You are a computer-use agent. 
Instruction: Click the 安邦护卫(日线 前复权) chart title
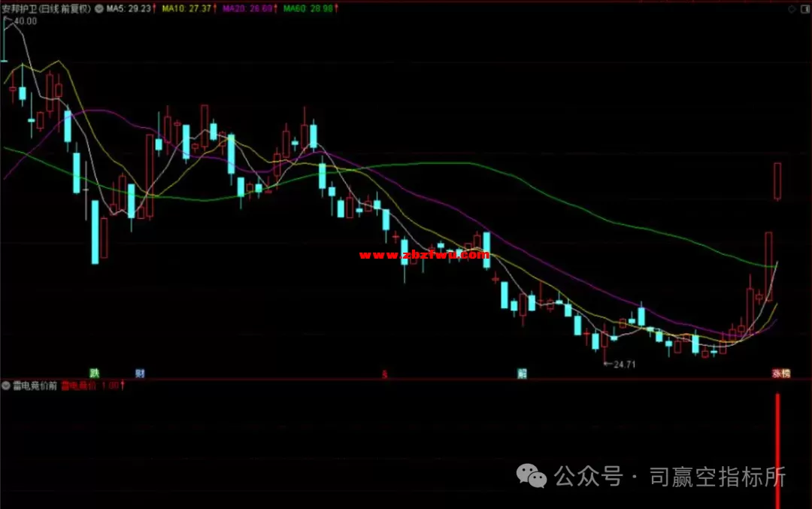[47, 9]
